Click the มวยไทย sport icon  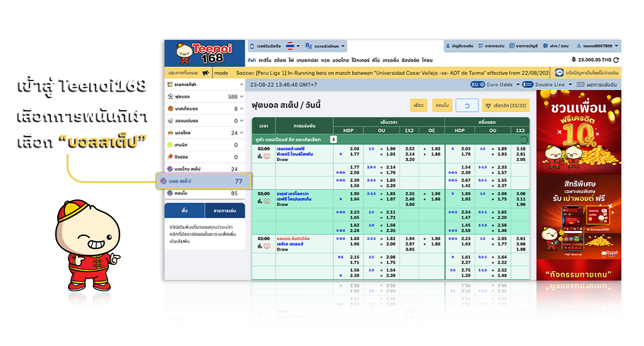coord(170,133)
